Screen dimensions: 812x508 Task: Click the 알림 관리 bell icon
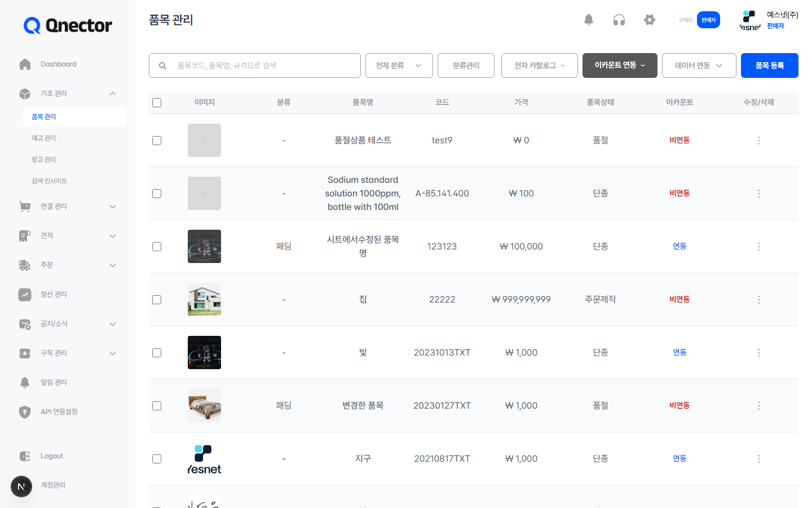click(25, 383)
